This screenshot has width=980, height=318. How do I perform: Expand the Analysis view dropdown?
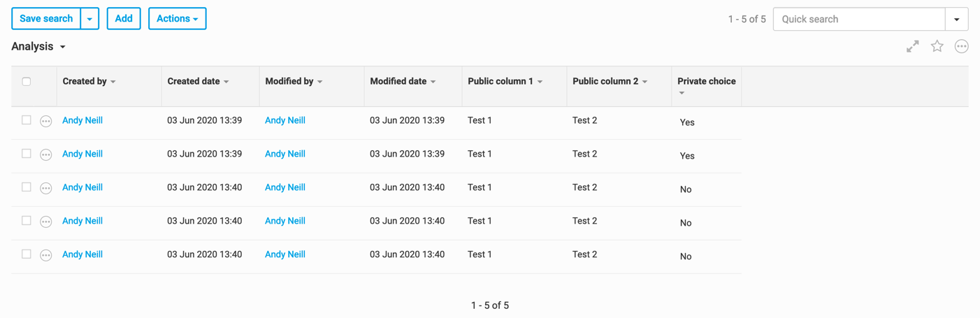coord(63,47)
